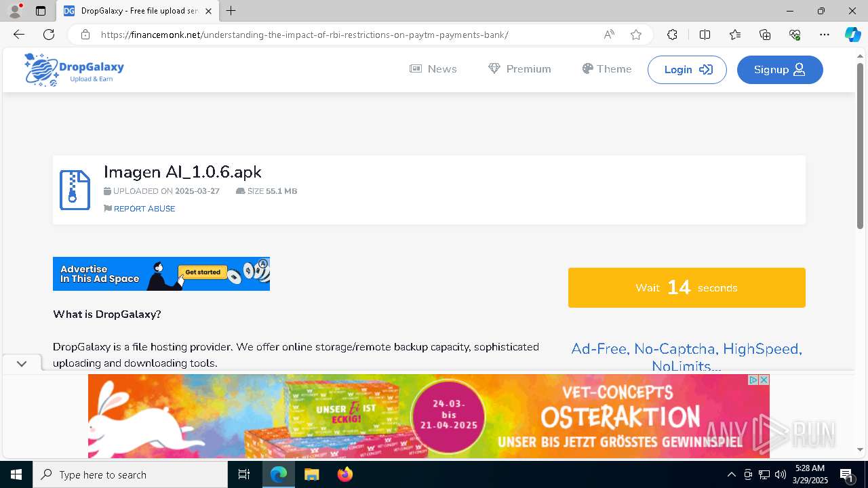Open the volume tray icon

pos(780,474)
